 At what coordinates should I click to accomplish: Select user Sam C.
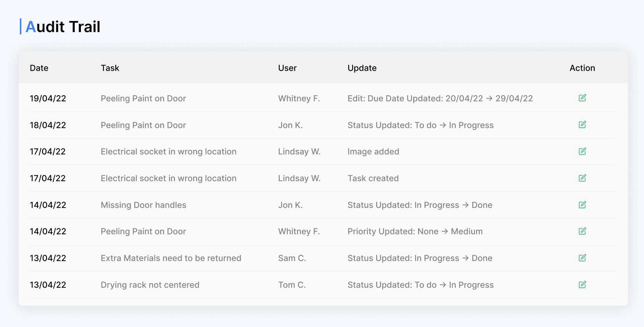coord(292,258)
